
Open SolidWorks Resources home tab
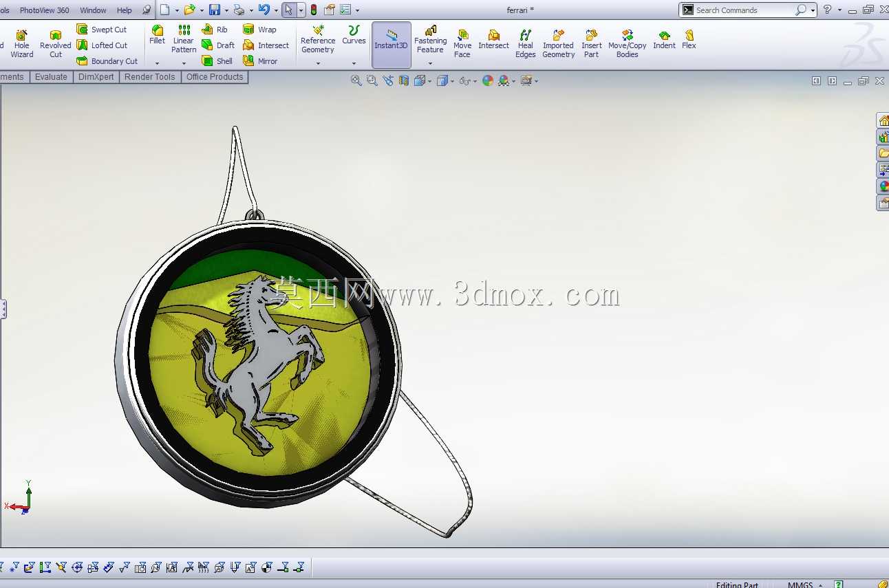tap(883, 120)
